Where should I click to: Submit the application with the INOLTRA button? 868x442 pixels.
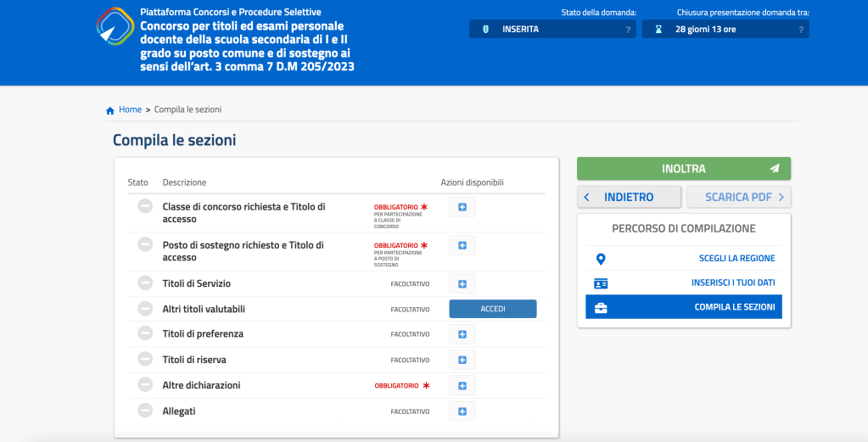pyautogui.click(x=684, y=169)
